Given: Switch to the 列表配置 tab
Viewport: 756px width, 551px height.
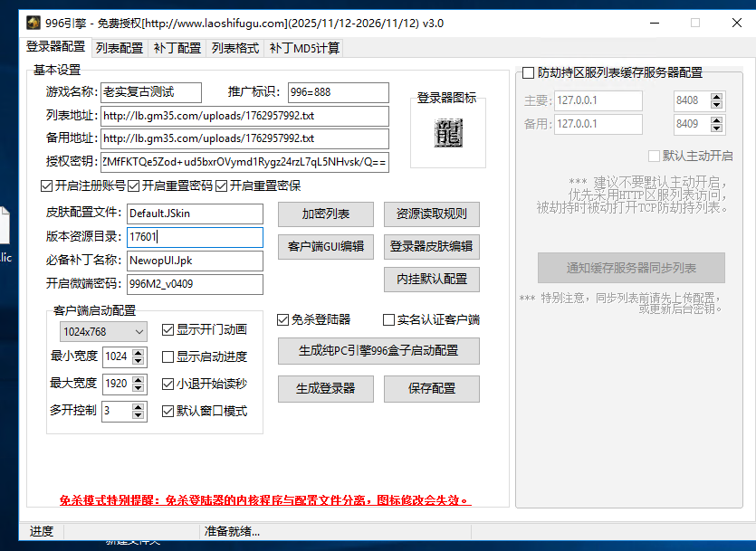Looking at the screenshot, I should pyautogui.click(x=120, y=48).
